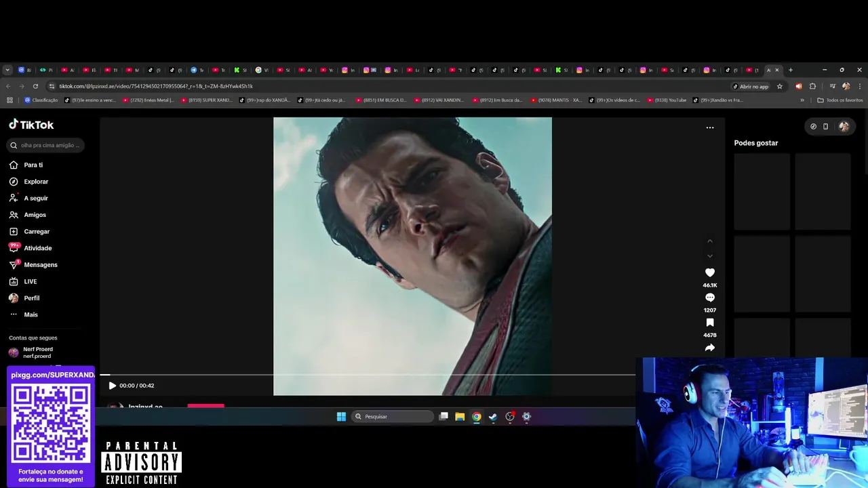Open the Windows Start menu

coord(341,417)
